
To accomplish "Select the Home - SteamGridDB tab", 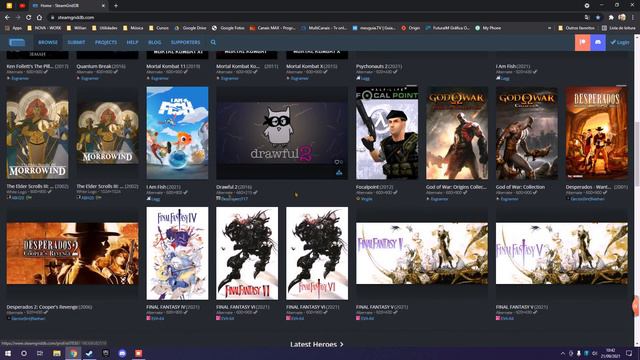I will point(69,6).
